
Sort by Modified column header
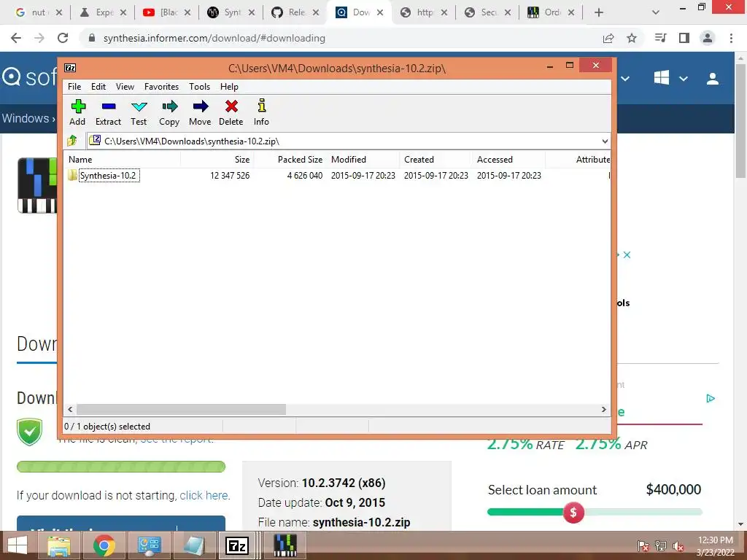[x=363, y=160]
